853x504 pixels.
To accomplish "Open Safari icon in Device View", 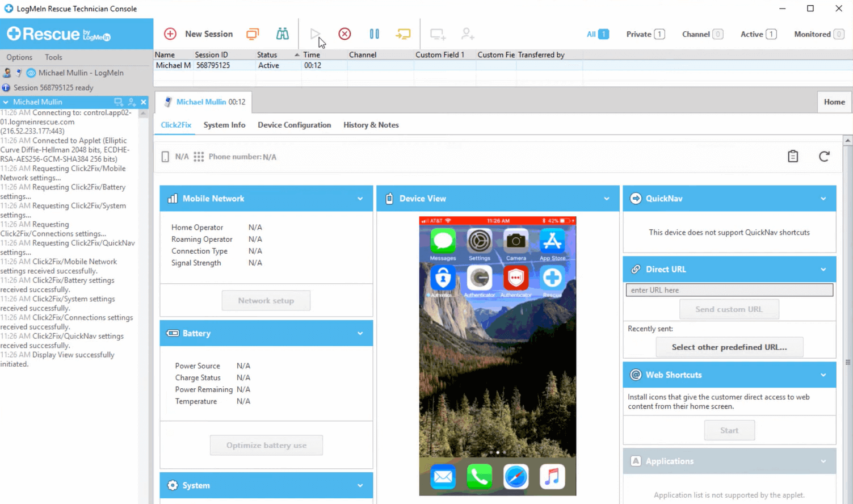I will click(x=515, y=477).
